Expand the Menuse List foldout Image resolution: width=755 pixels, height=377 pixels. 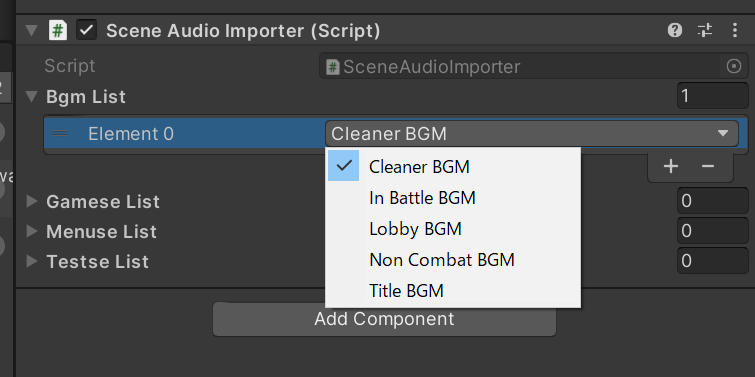pos(32,232)
